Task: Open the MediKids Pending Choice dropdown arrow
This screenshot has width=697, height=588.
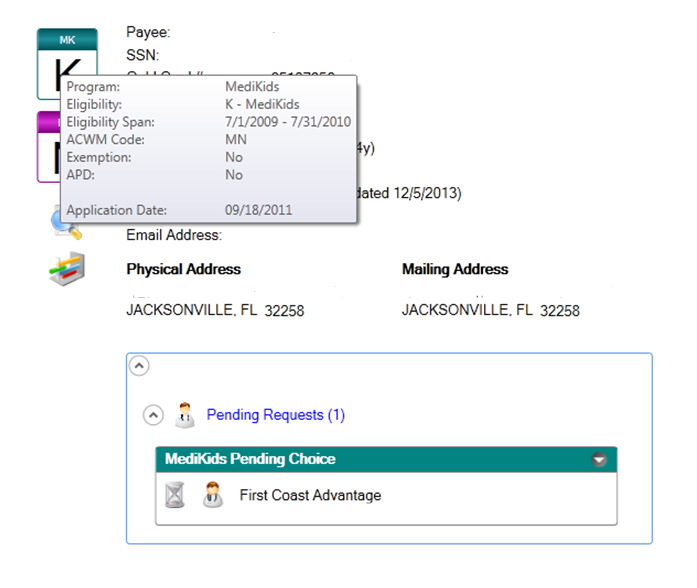Action: click(599, 460)
